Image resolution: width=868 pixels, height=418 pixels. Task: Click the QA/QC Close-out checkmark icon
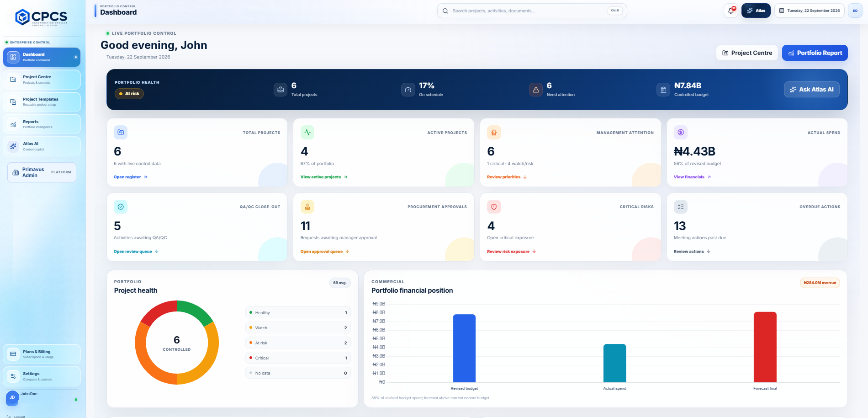[121, 207]
